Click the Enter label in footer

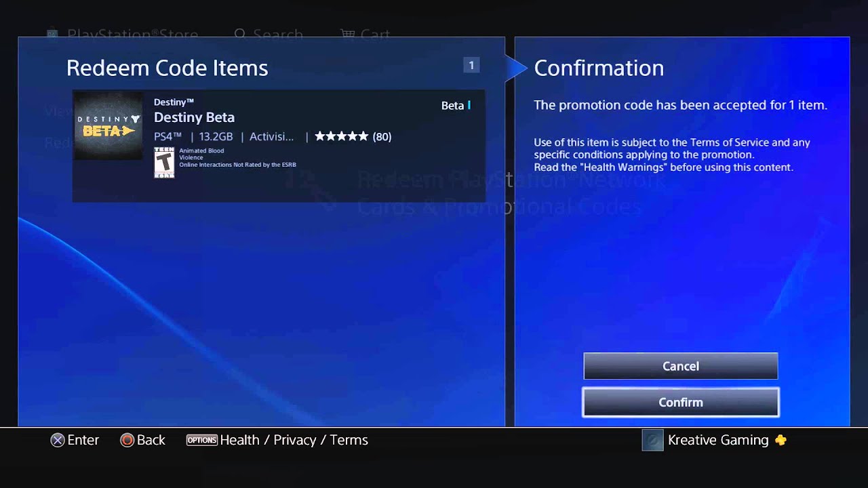point(83,440)
